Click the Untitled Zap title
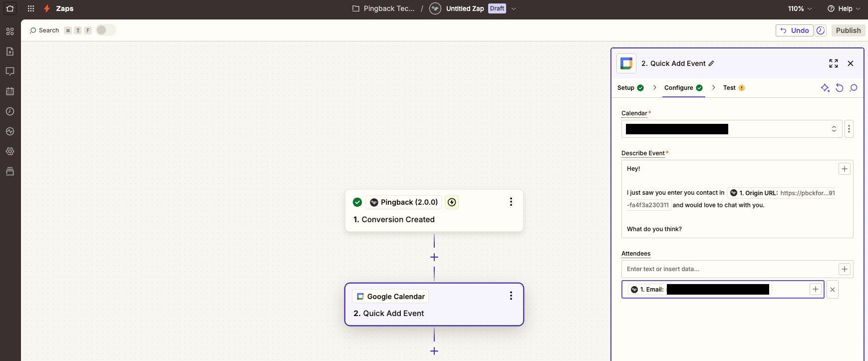 coord(465,8)
